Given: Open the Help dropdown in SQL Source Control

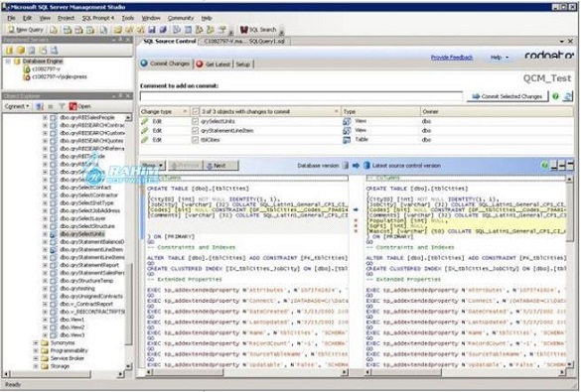Looking at the screenshot, I should [x=500, y=58].
